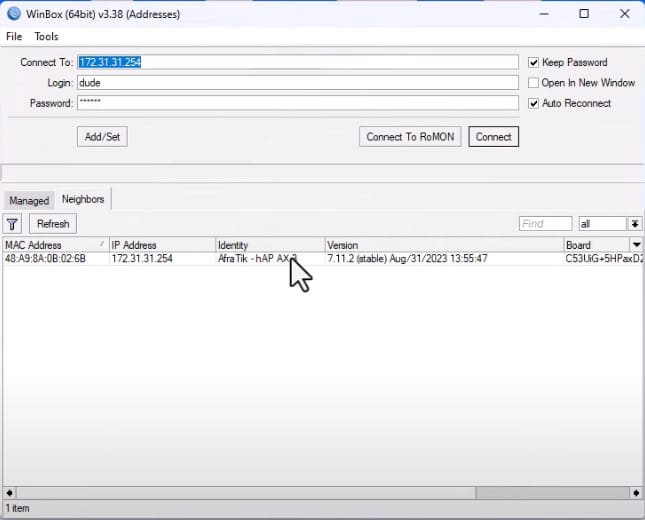Screen dimensions: 645x520
Task: Switch to the Managed tab
Action: (x=29, y=201)
